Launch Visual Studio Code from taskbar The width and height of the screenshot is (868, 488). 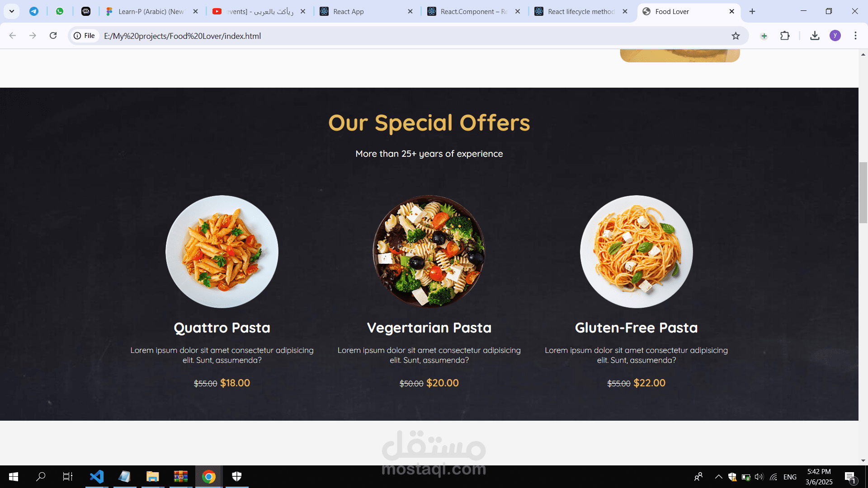(97, 477)
